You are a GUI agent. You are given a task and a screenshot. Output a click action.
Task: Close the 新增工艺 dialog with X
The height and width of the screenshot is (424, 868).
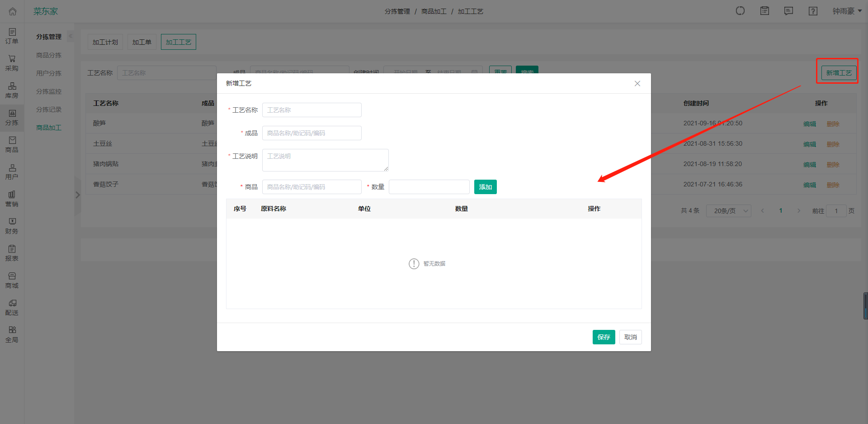point(637,84)
